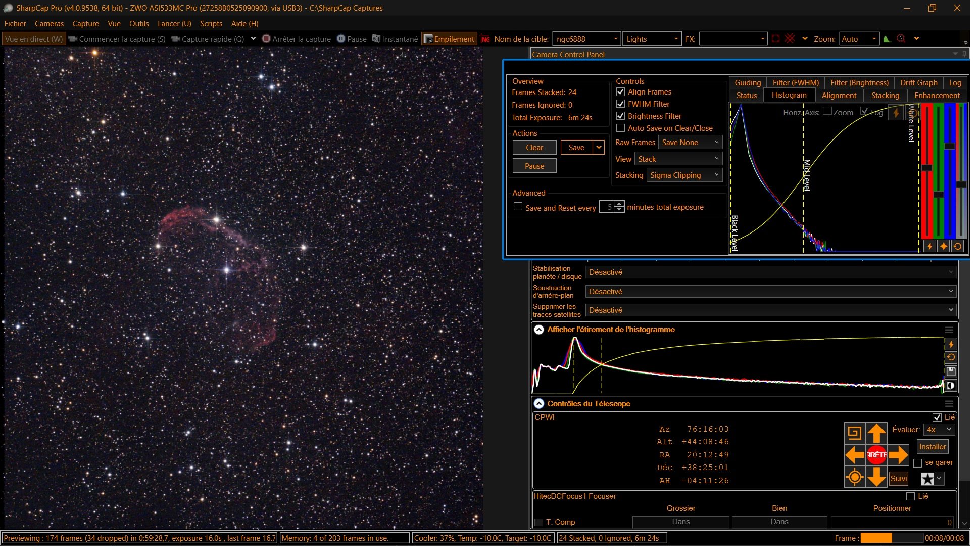
Task: Switch to the Guiding tab
Action: coord(748,83)
